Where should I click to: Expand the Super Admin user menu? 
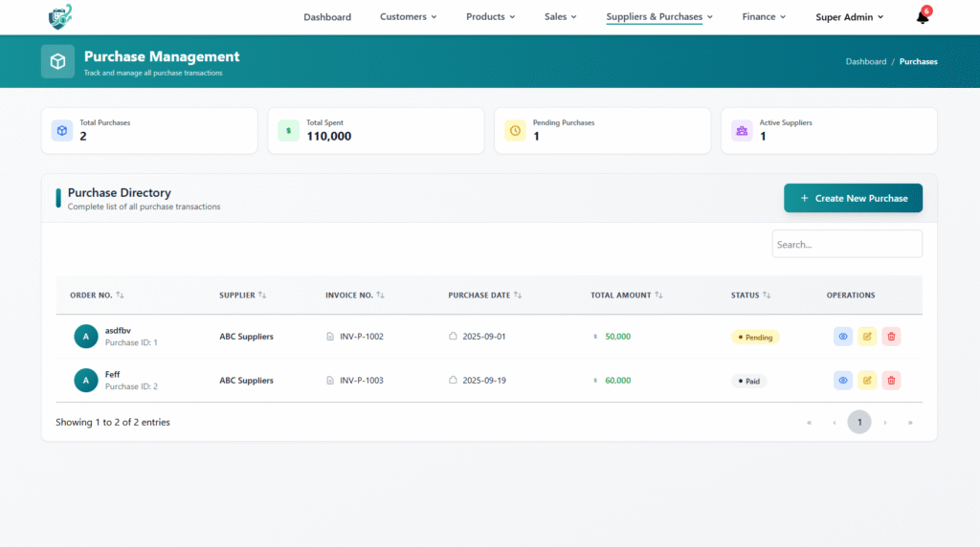[849, 17]
